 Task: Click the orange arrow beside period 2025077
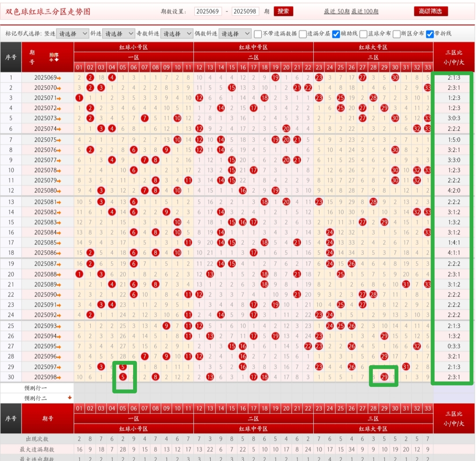pyautogui.click(x=59, y=161)
